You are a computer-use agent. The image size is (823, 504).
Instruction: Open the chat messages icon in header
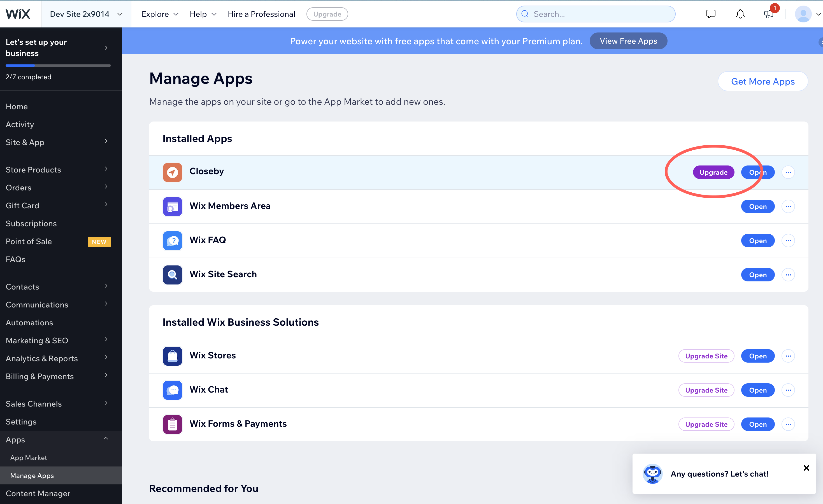711,14
